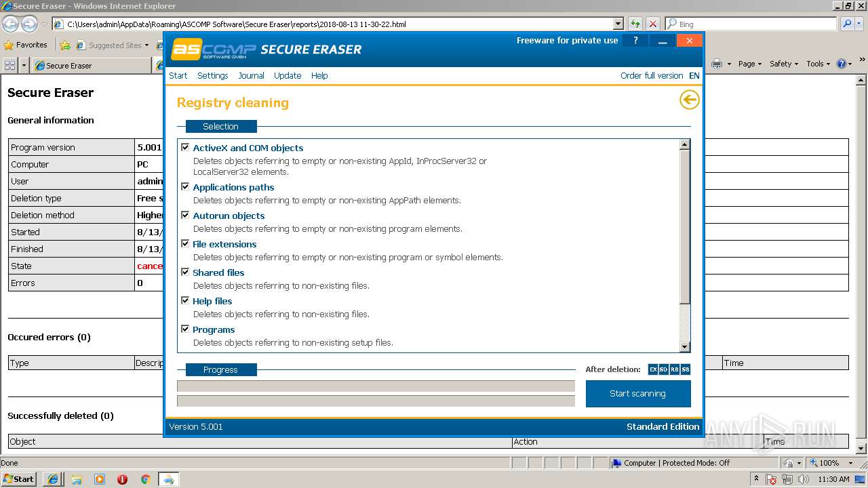868x488 pixels.
Task: Click the selection list scroll up arrow
Action: pos(684,144)
